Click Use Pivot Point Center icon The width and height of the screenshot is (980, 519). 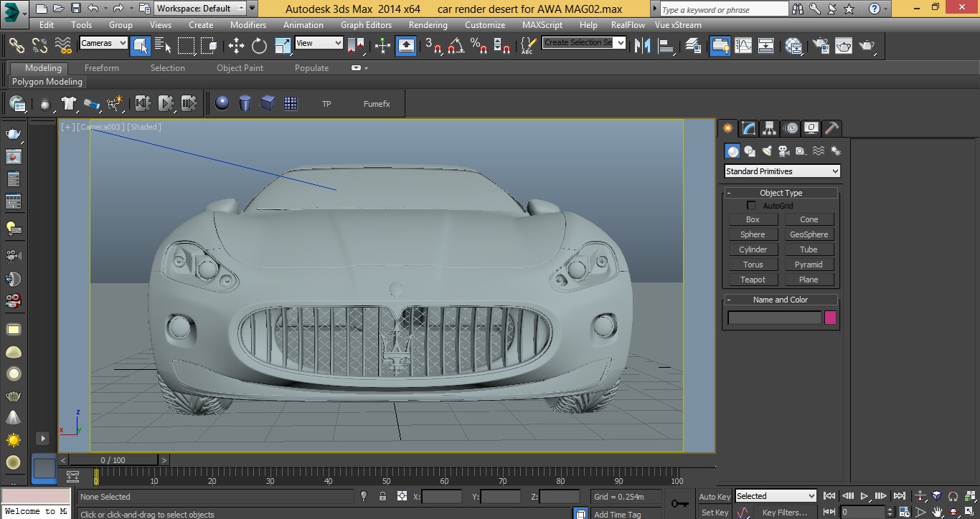(x=356, y=45)
